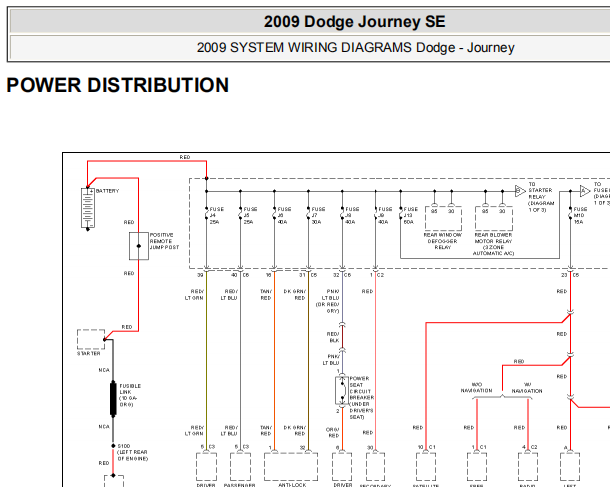This screenshot has width=610, height=487.
Task: Click the "39" connector pin below fuse J4
Action: coord(200,275)
